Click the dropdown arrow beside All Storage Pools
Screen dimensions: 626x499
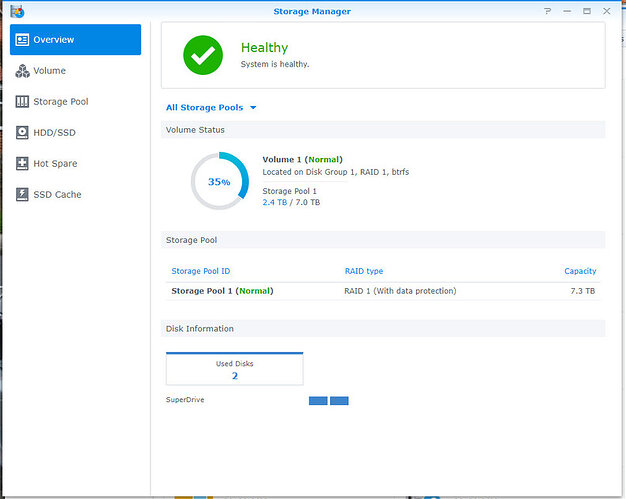point(253,107)
